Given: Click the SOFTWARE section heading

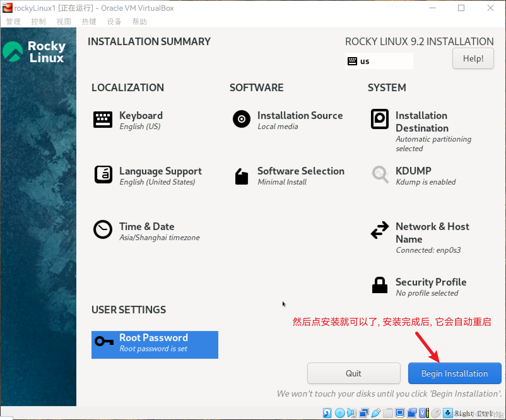Looking at the screenshot, I should click(x=256, y=87).
